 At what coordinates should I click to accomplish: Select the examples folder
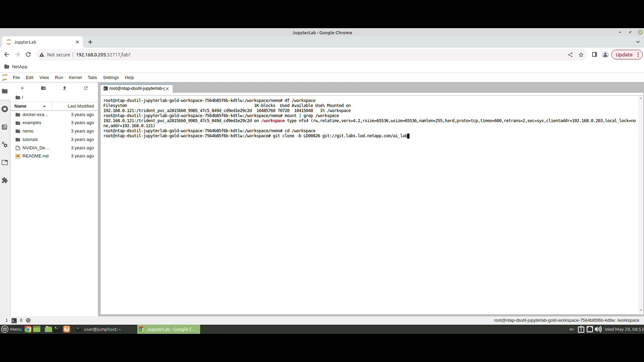(x=54, y=123)
